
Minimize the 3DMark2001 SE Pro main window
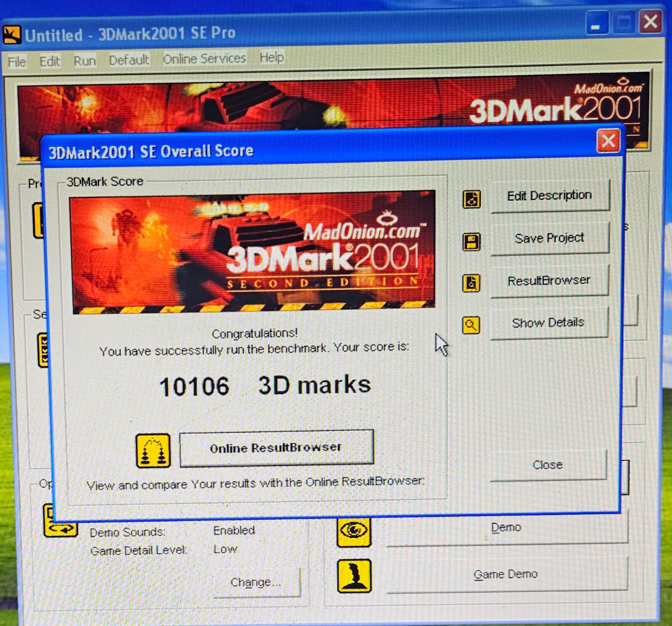597,23
